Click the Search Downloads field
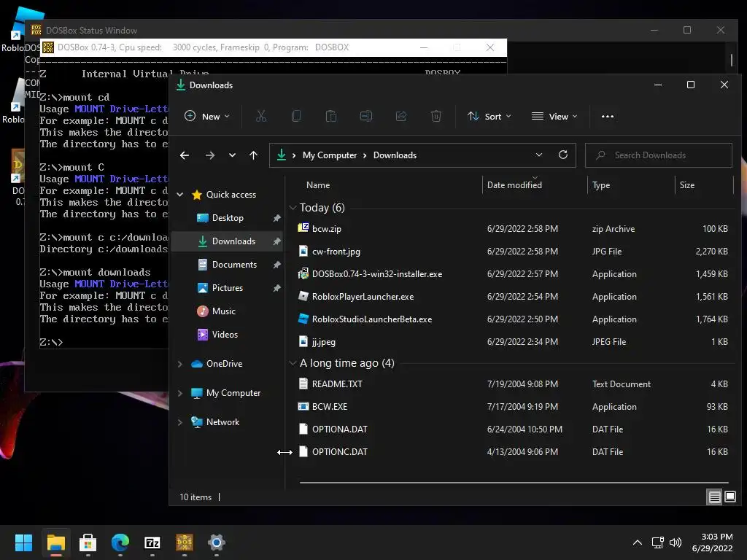 pos(659,155)
